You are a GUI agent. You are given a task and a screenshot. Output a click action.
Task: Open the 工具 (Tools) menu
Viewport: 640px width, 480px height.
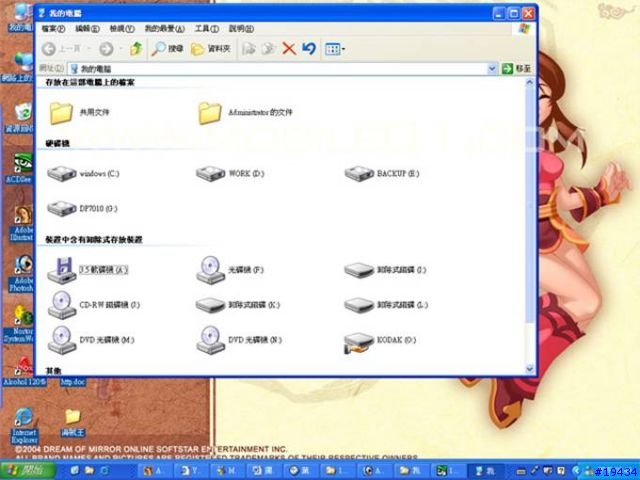click(x=207, y=29)
